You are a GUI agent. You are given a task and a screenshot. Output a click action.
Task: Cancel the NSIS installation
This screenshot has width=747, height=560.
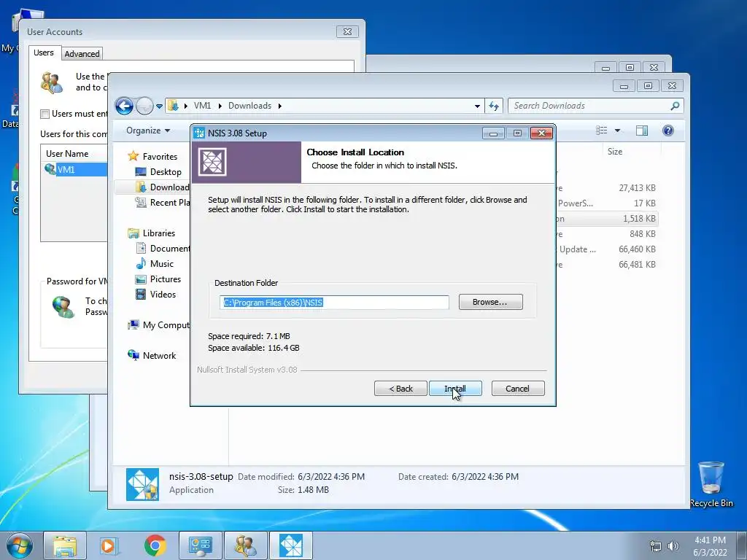(517, 389)
